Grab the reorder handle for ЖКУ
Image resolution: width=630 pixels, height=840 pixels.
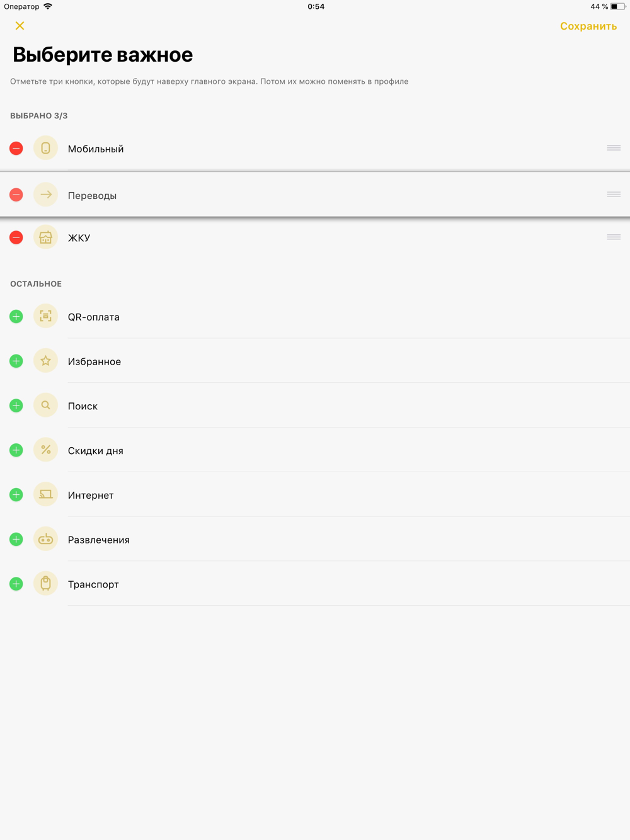[x=614, y=237]
